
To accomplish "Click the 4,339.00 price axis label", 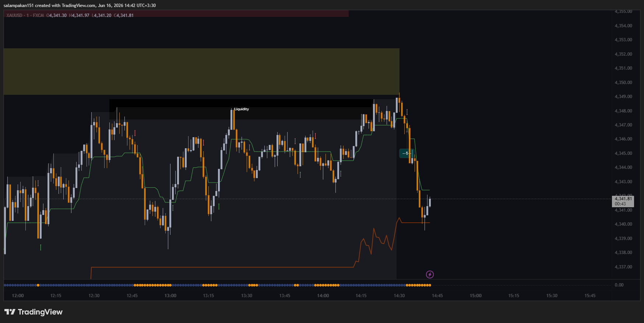I will click(623, 239).
